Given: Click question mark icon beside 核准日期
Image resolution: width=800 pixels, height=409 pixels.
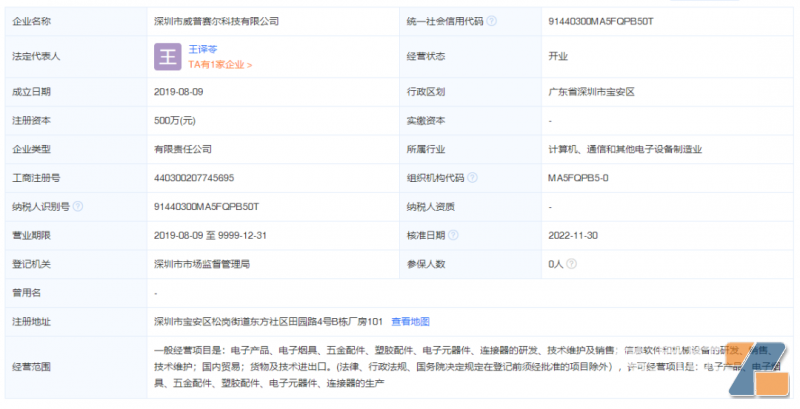Looking at the screenshot, I should click(450, 236).
